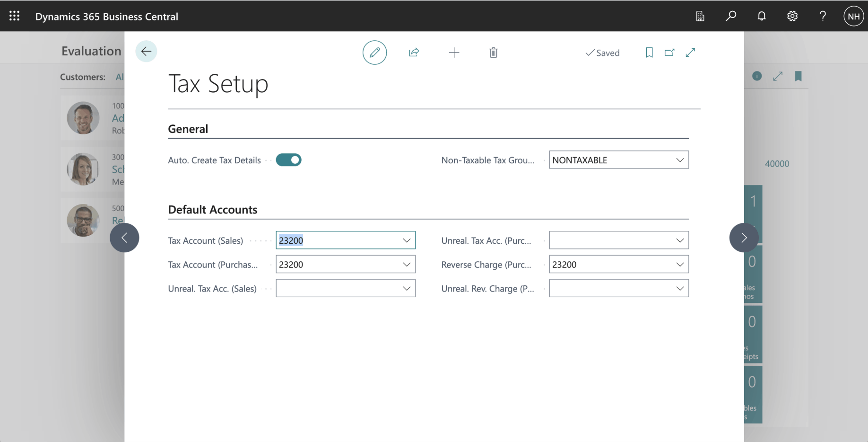Click the bookmark icon beside Saved
868x442 pixels.
(649, 53)
